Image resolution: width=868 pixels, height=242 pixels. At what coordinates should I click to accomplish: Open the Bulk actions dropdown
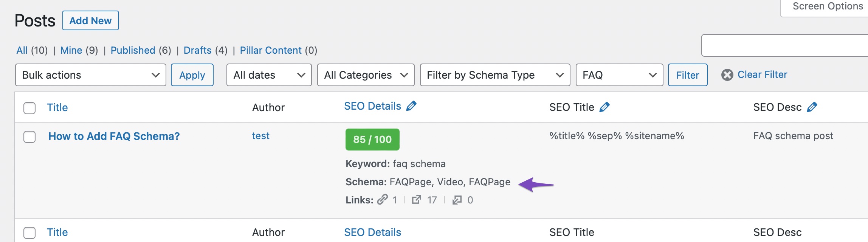pyautogui.click(x=91, y=75)
